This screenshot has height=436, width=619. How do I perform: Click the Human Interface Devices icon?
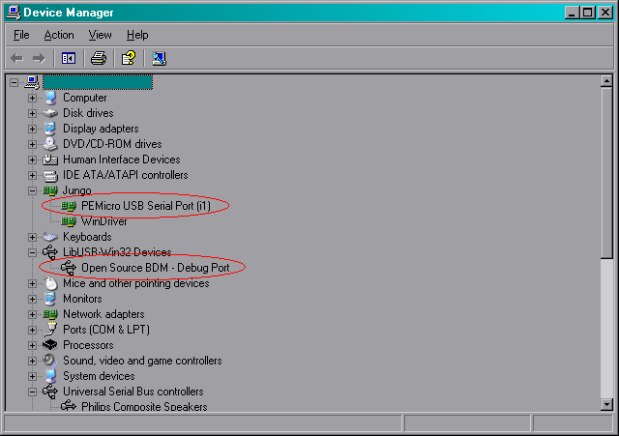tap(50, 160)
